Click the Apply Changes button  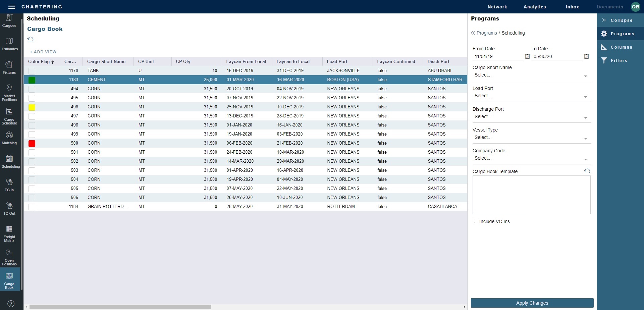tap(532, 303)
